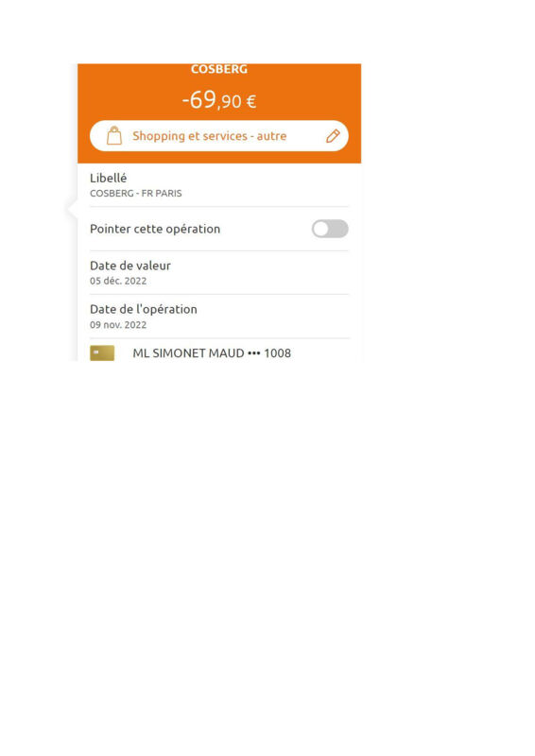Click the Shopping et services - autre text
Image resolution: width=535 pixels, height=756 pixels.
coord(210,136)
